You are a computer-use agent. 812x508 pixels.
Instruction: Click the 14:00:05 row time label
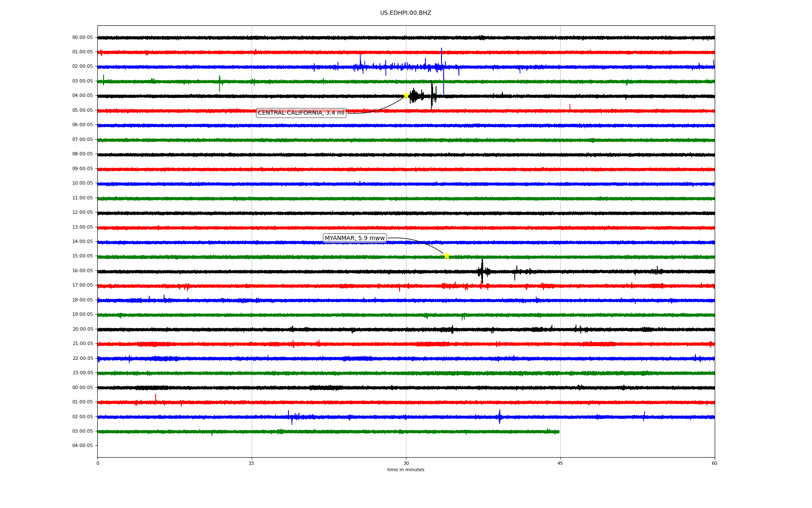(82, 241)
